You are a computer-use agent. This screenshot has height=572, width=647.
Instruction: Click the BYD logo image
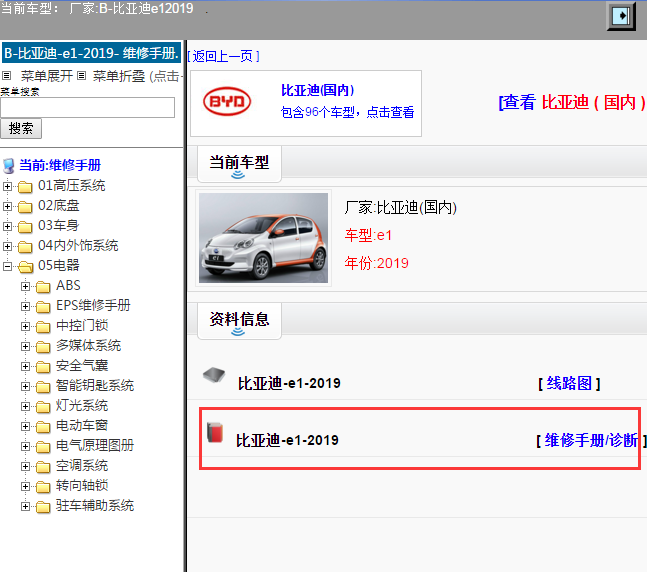click(x=227, y=101)
